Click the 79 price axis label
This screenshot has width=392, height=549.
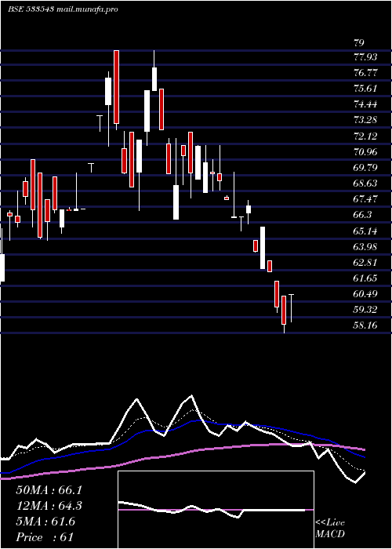pos(359,42)
